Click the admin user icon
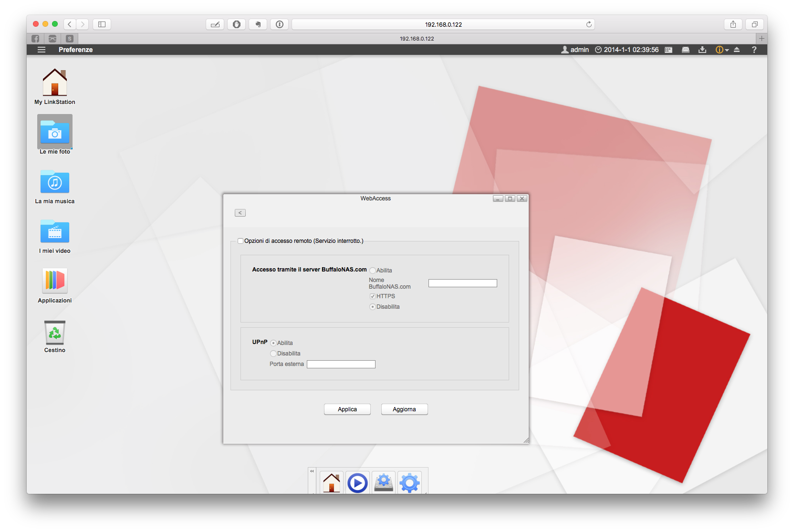Screen dimensions: 794x532 (565, 50)
